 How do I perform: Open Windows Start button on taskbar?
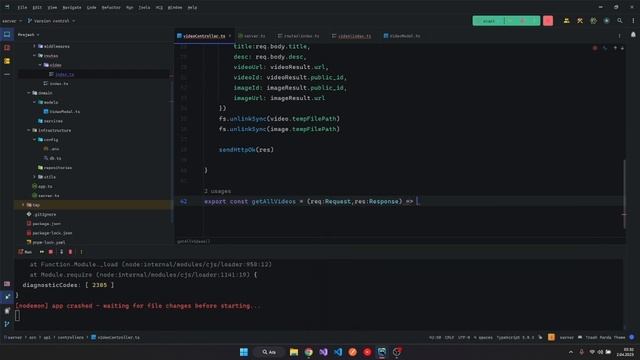click(x=244, y=352)
